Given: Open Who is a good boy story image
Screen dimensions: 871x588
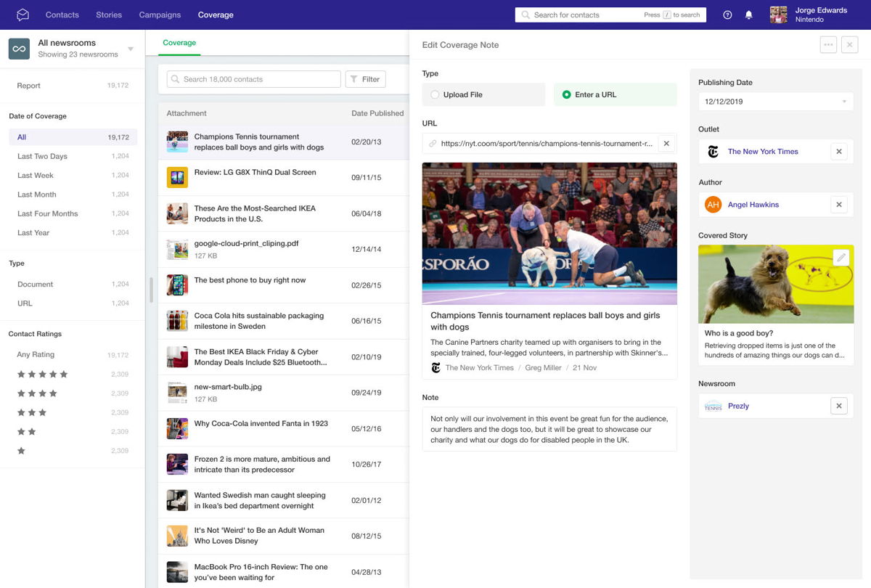Looking at the screenshot, I should pos(776,284).
